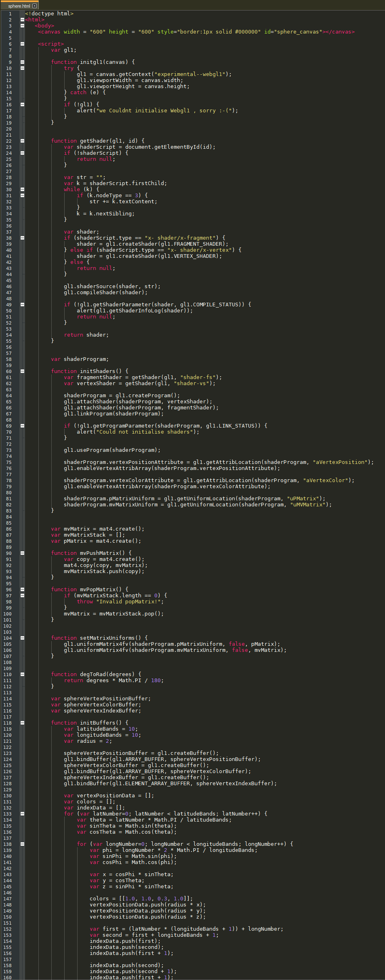Fold the if (!gl1) block

[22, 104]
